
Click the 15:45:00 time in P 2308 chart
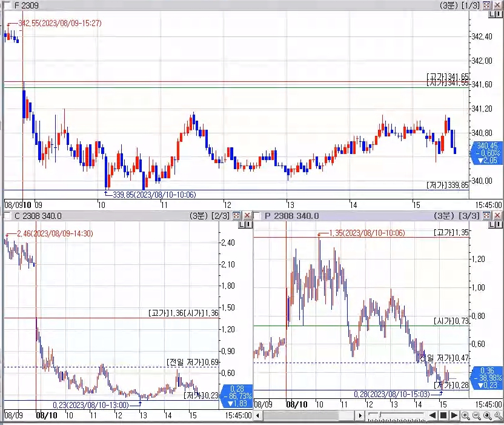coord(489,404)
